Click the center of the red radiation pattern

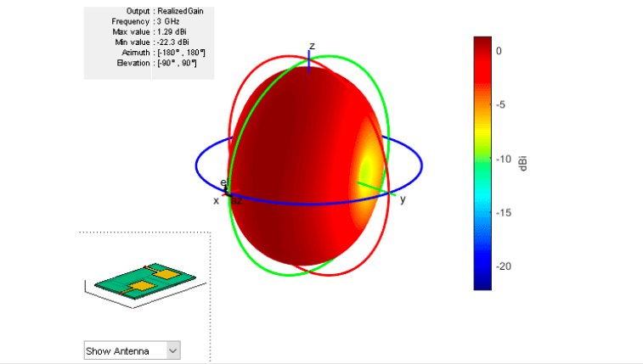point(306,165)
